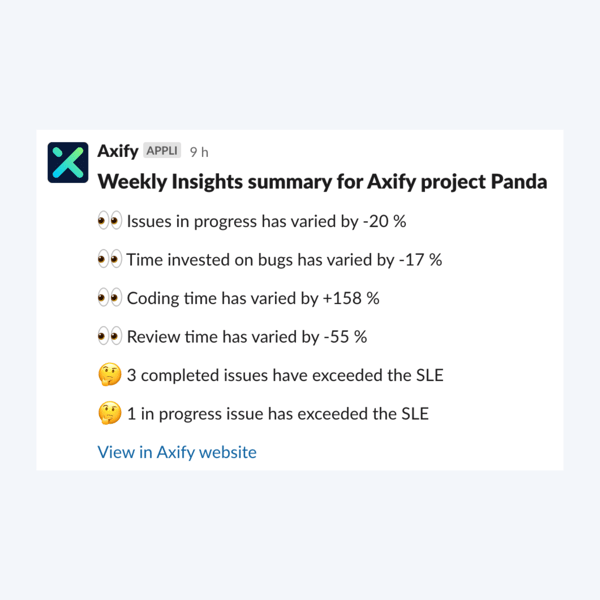Click the word Panda in the heading
The width and height of the screenshot is (600, 600).
pyautogui.click(x=518, y=181)
